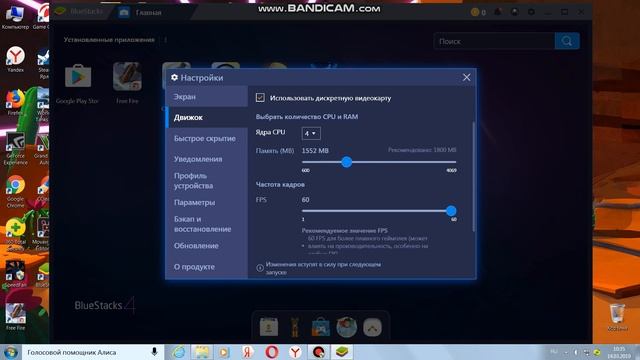Viewport: 640px width, 360px height.
Task: Open GeForce Experience desktop shortcut
Action: pyautogui.click(x=16, y=149)
